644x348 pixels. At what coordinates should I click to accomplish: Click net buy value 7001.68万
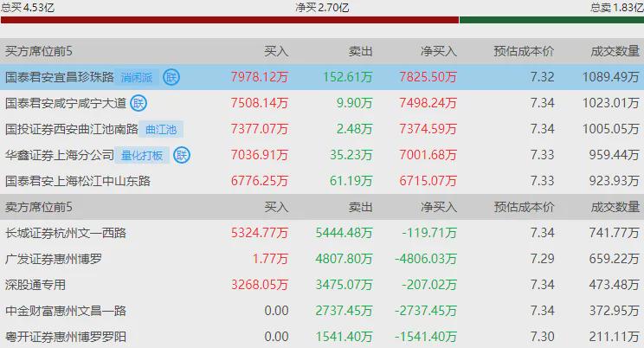coord(428,155)
